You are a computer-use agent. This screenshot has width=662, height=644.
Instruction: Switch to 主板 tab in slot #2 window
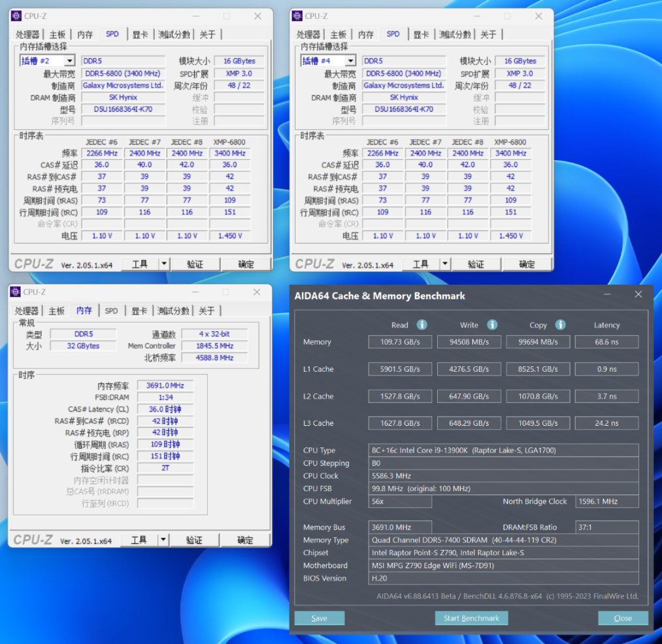(57, 35)
